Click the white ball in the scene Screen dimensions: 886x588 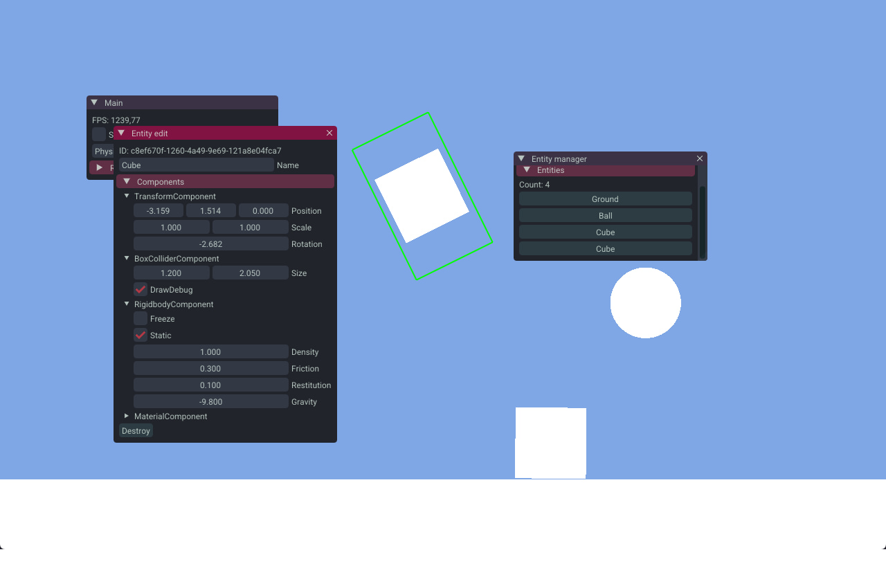pyautogui.click(x=646, y=303)
